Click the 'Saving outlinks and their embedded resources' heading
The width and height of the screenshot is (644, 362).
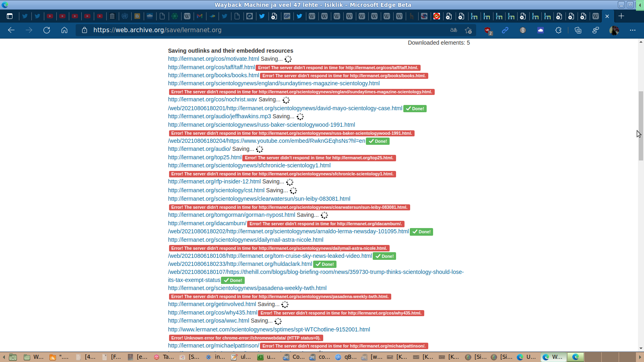coord(231,51)
